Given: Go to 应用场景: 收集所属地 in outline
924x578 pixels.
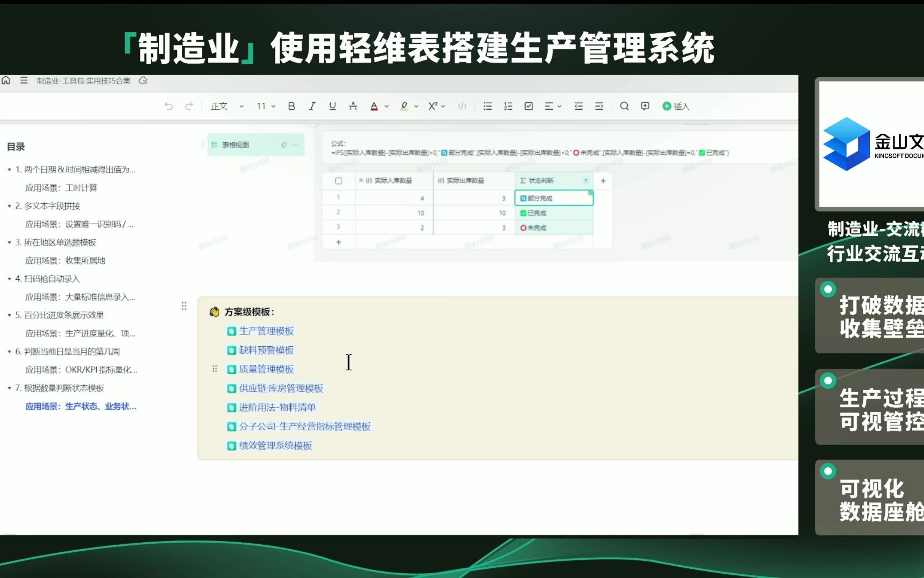Looking at the screenshot, I should tap(65, 261).
